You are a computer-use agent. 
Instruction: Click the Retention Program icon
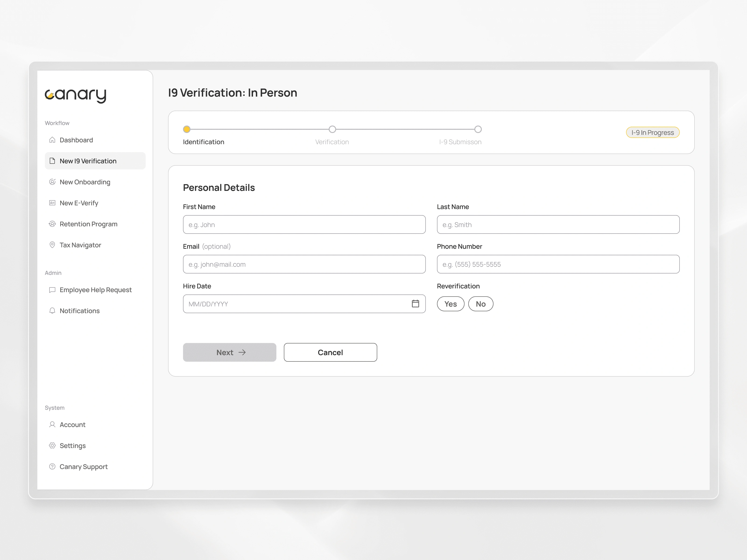pyautogui.click(x=52, y=224)
